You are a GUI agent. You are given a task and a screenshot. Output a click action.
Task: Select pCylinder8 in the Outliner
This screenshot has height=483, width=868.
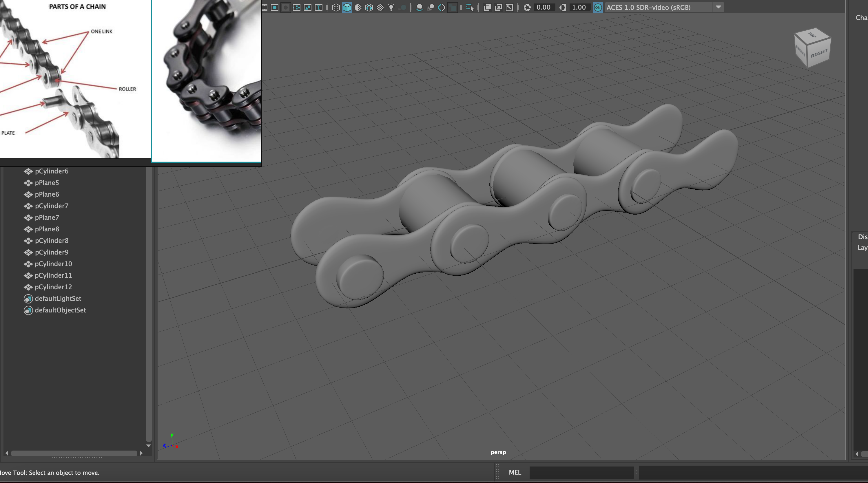(52, 241)
